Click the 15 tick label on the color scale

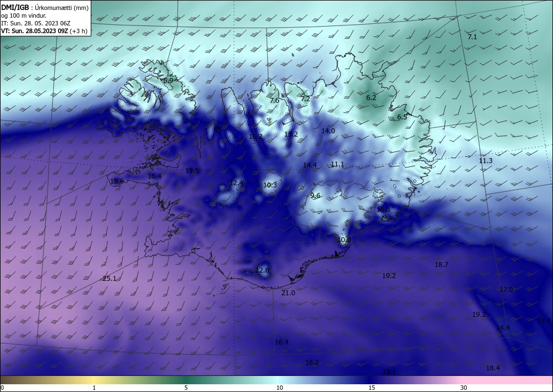(372, 388)
